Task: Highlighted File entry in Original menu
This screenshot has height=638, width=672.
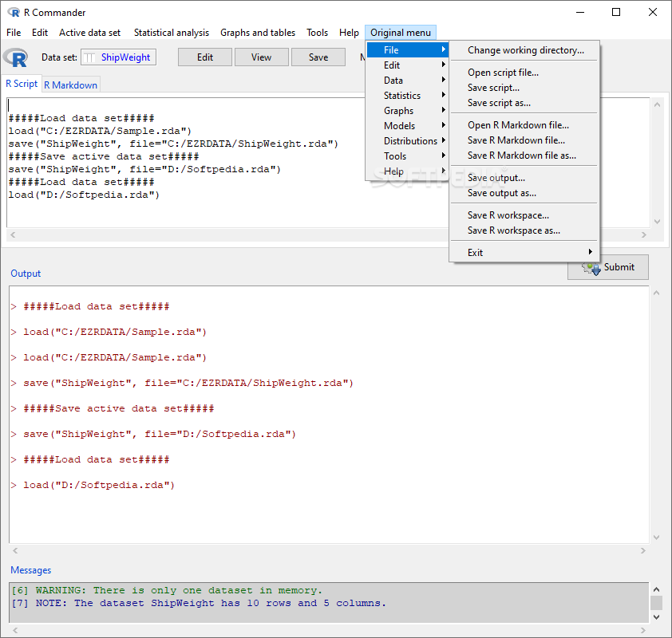Action: pos(407,49)
